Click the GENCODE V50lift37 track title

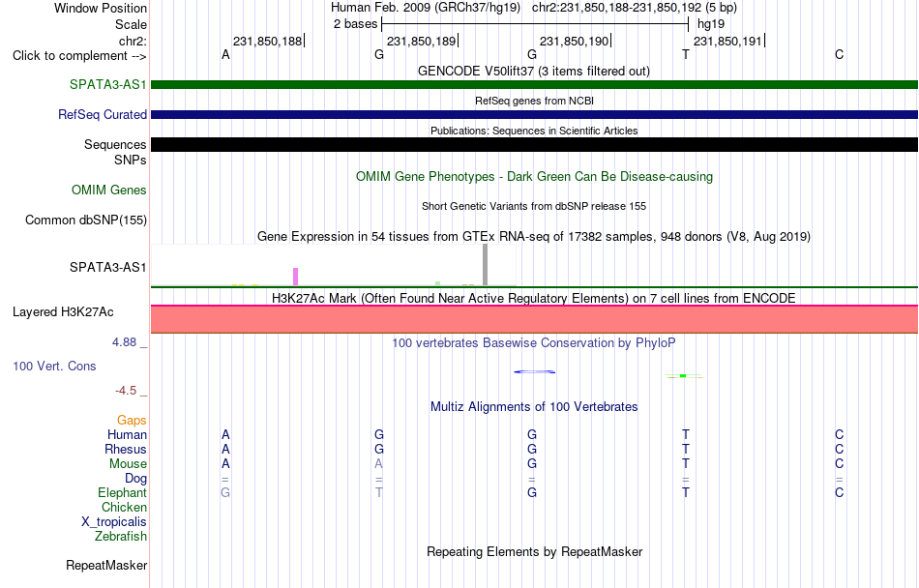click(534, 72)
